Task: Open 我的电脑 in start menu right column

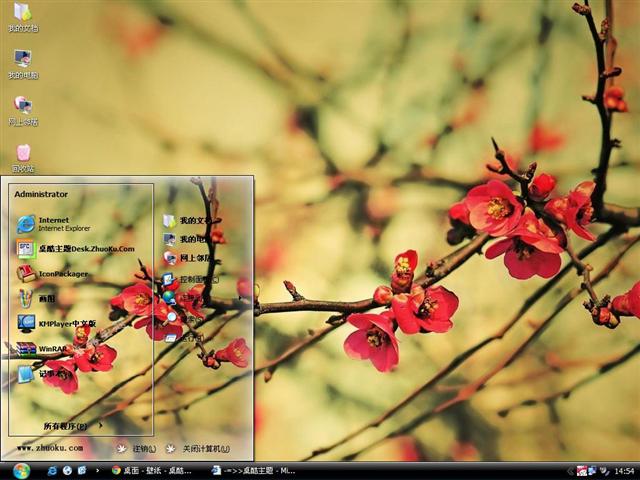Action: pyautogui.click(x=187, y=239)
